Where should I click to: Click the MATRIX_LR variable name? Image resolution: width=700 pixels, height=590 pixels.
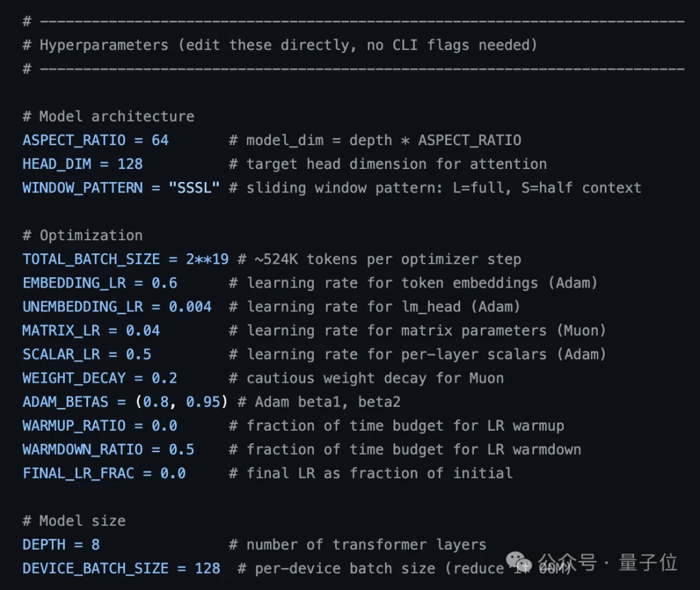(61, 331)
